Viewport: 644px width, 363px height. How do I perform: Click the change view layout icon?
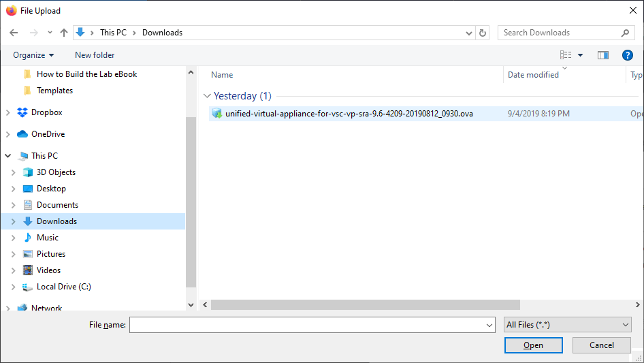point(566,55)
